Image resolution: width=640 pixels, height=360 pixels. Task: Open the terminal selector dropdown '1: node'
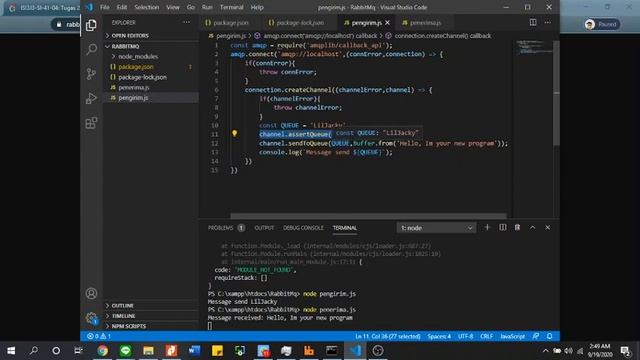(436, 228)
